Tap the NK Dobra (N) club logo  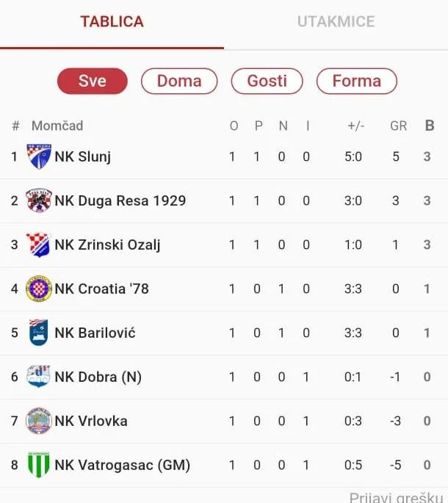(x=38, y=376)
